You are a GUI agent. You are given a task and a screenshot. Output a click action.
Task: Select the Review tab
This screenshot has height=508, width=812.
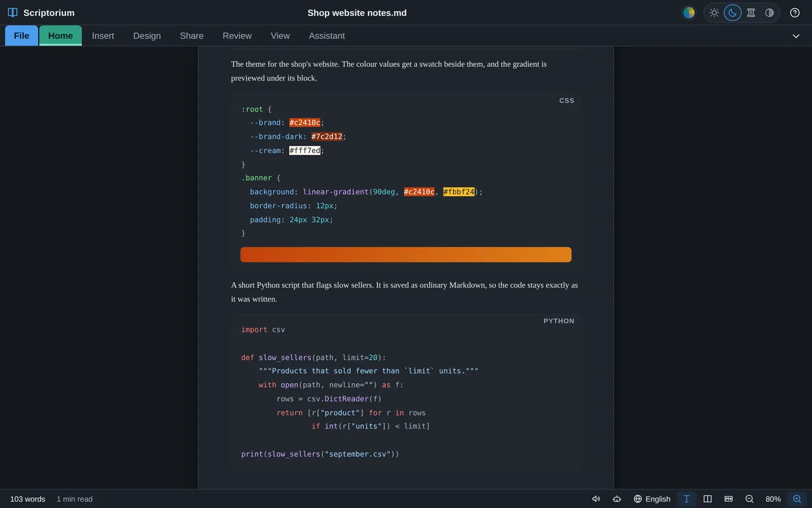[x=237, y=36]
